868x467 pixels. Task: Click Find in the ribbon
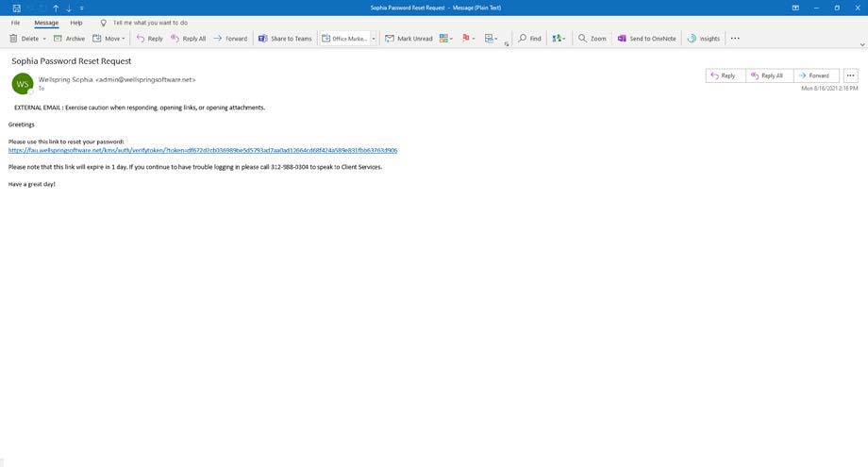tap(529, 39)
